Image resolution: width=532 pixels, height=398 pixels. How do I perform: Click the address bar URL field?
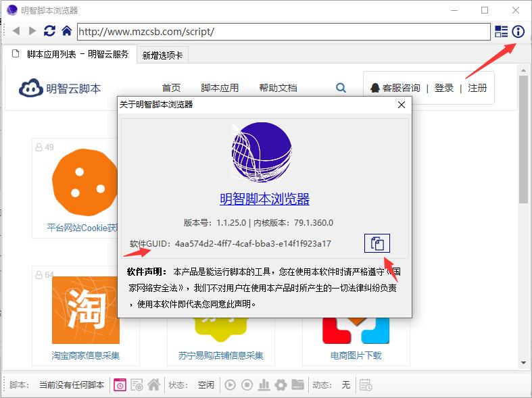[284, 32]
